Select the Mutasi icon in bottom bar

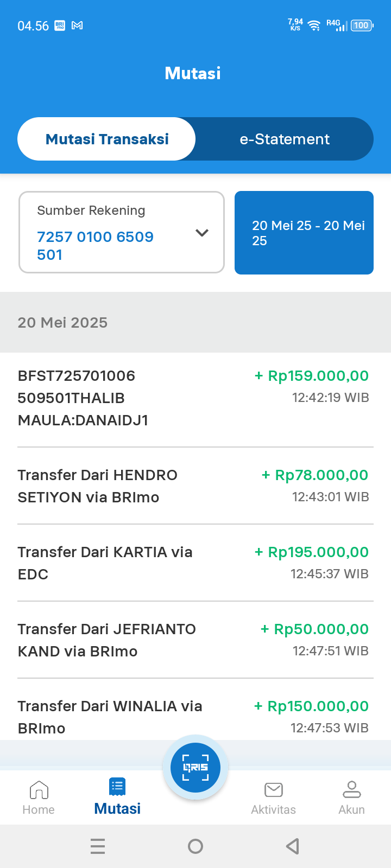click(x=117, y=787)
